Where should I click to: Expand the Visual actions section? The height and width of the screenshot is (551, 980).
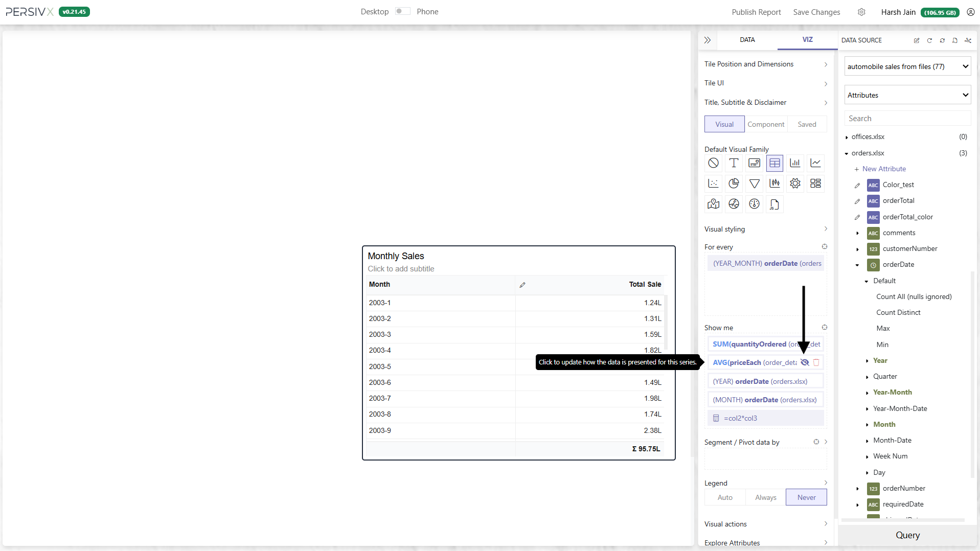(x=765, y=524)
